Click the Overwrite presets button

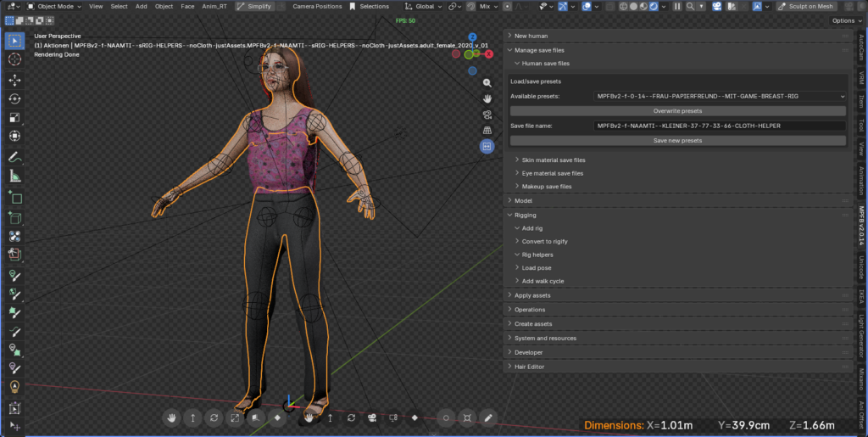(x=677, y=111)
